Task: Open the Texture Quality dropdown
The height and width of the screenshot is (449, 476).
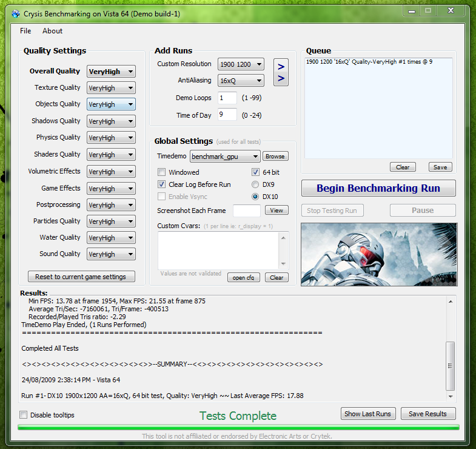Action: point(111,88)
